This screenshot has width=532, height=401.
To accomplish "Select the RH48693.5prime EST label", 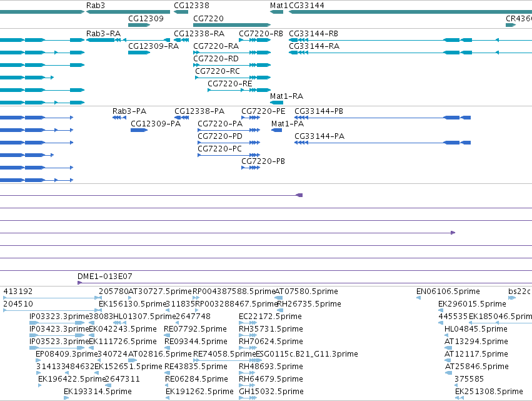I will point(271,367).
